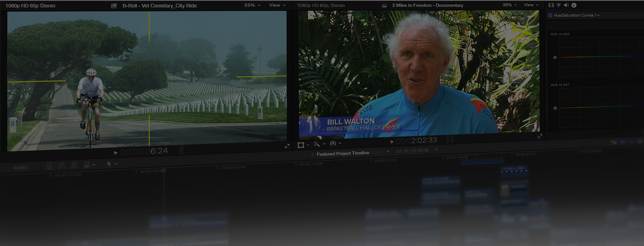Click the HUE vs HUE eyedropper
The image size is (644, 246).
point(555,57)
